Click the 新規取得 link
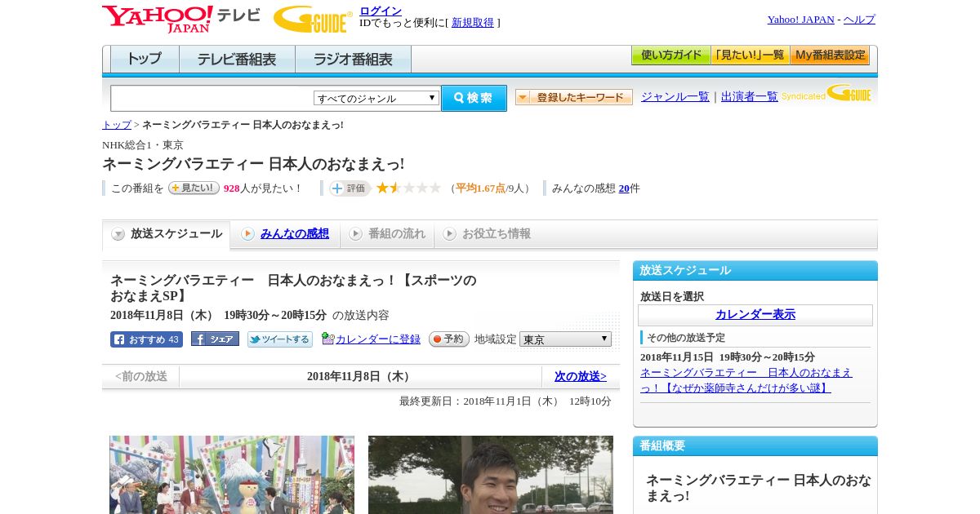This screenshot has height=514, width=980. (x=473, y=23)
